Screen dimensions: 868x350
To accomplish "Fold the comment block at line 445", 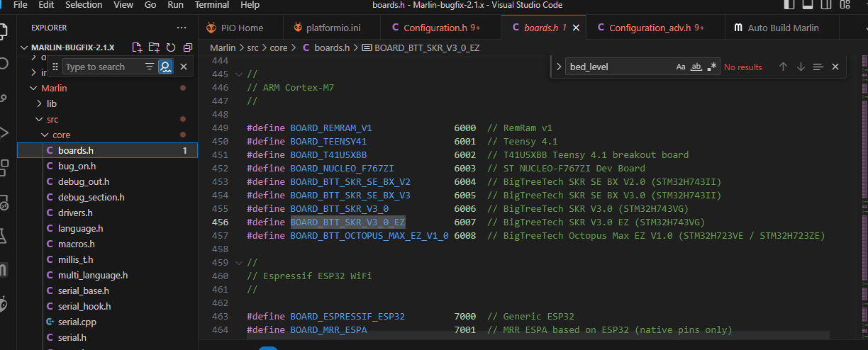I will pyautogui.click(x=239, y=74).
